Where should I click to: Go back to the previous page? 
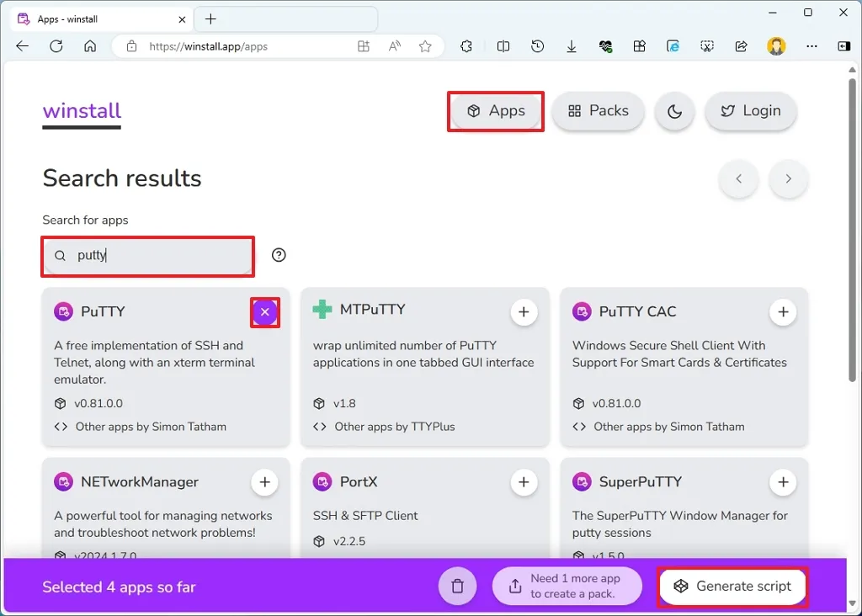tap(23, 46)
